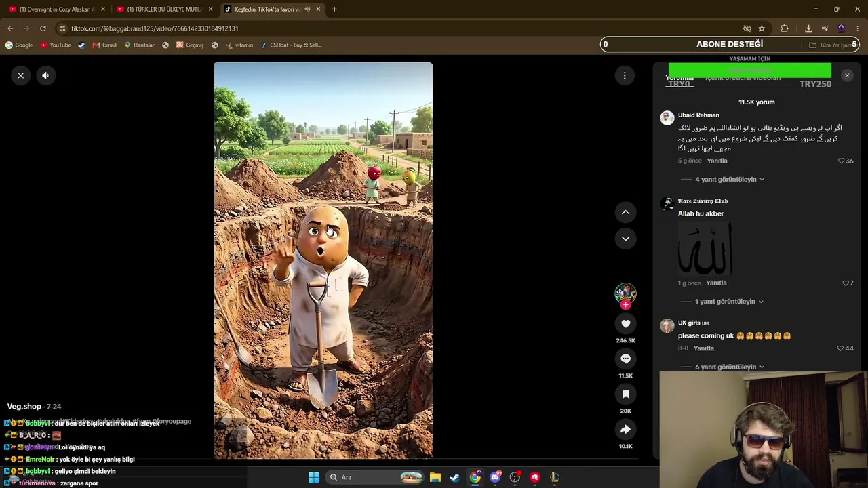The width and height of the screenshot is (868, 488).
Task: Open comments via the speech bubble icon
Action: coord(625,359)
